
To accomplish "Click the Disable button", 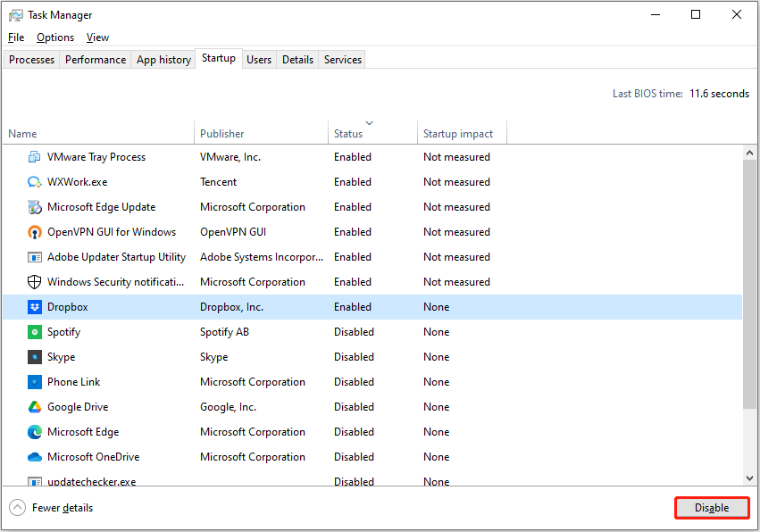I will coord(711,507).
